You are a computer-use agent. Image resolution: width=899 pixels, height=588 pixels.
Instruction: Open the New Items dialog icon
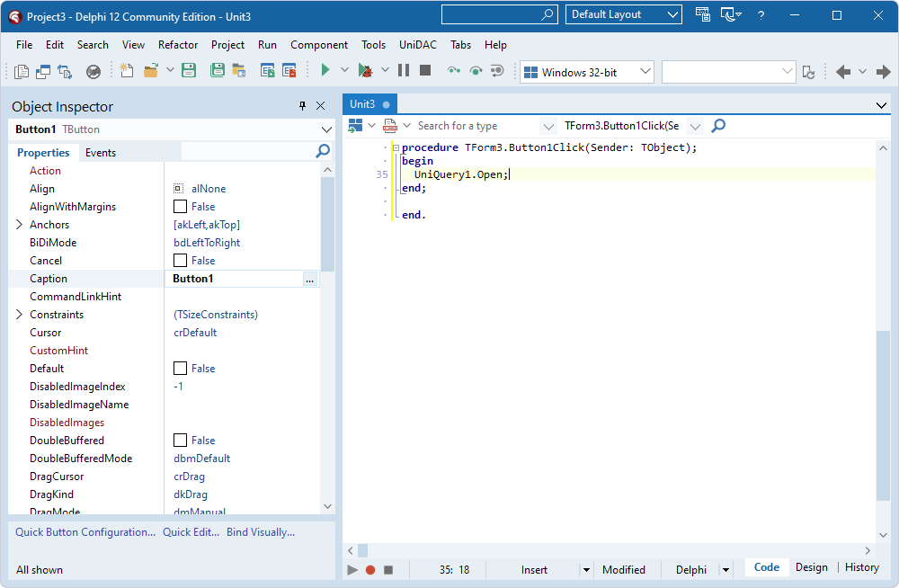coord(127,69)
